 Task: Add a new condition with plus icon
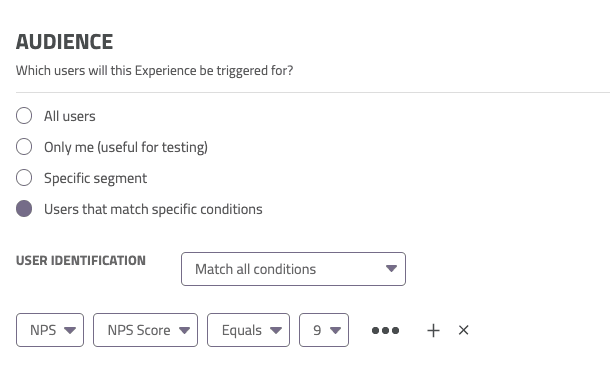(x=433, y=330)
